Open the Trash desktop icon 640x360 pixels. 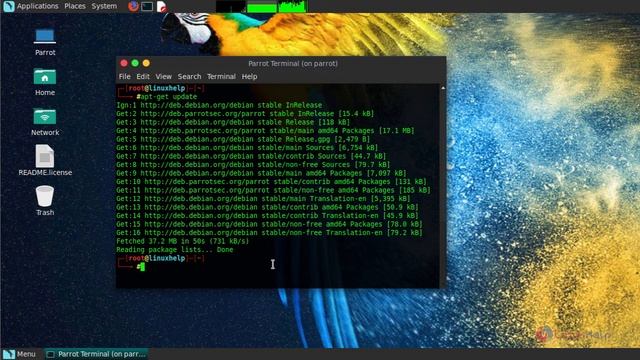[45, 200]
